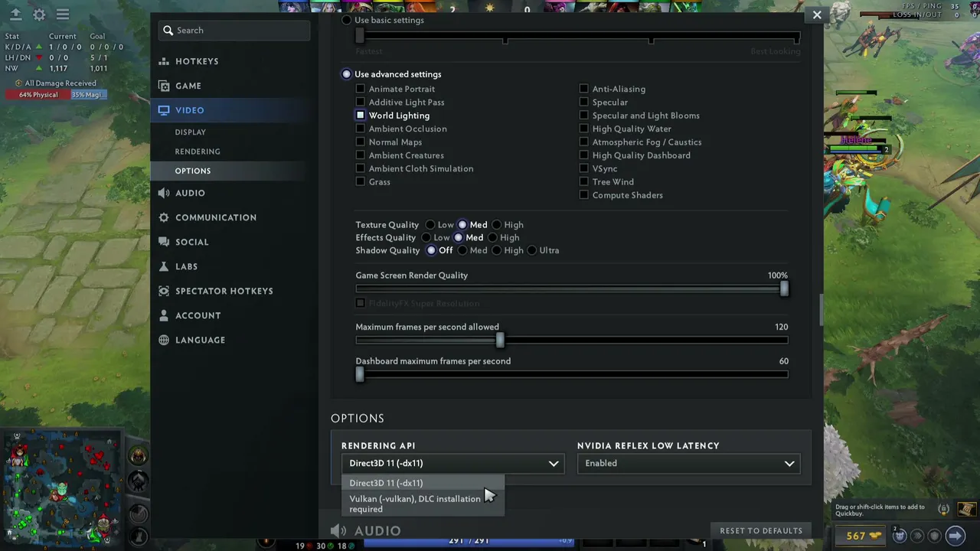Set Shadow Quality to Ultra
980x551 pixels.
pos(532,250)
